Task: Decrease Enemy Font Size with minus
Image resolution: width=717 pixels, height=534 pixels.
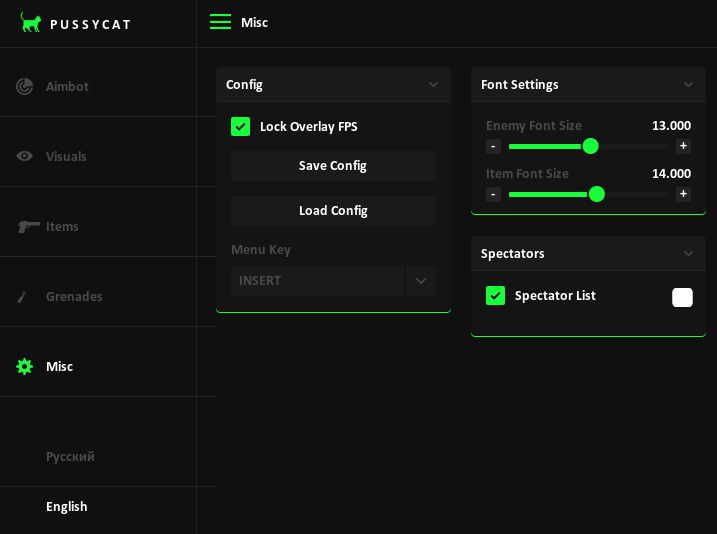Action: tap(493, 146)
